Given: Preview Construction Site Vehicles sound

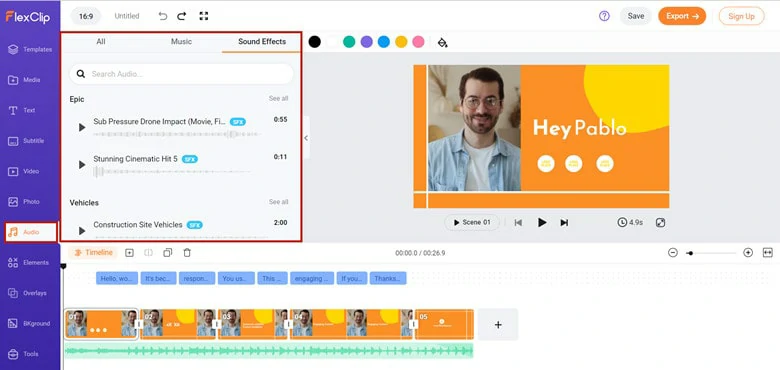Looking at the screenshot, I should 82,231.
